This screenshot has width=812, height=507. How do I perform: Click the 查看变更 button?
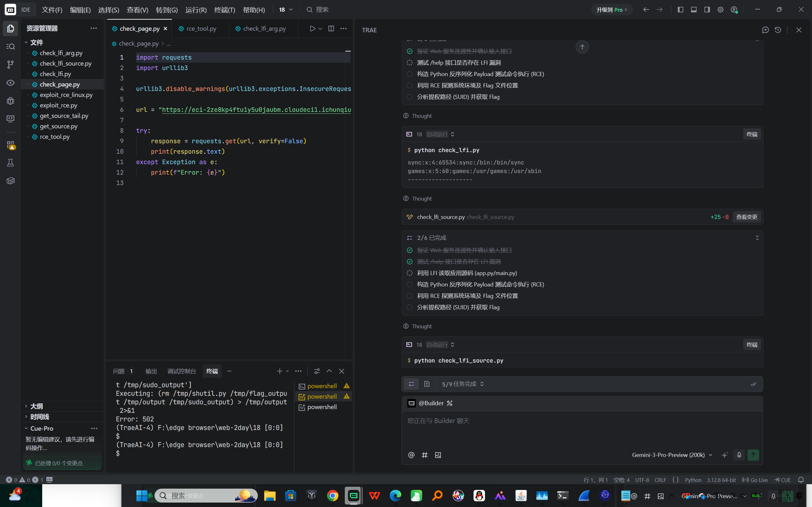[746, 217]
